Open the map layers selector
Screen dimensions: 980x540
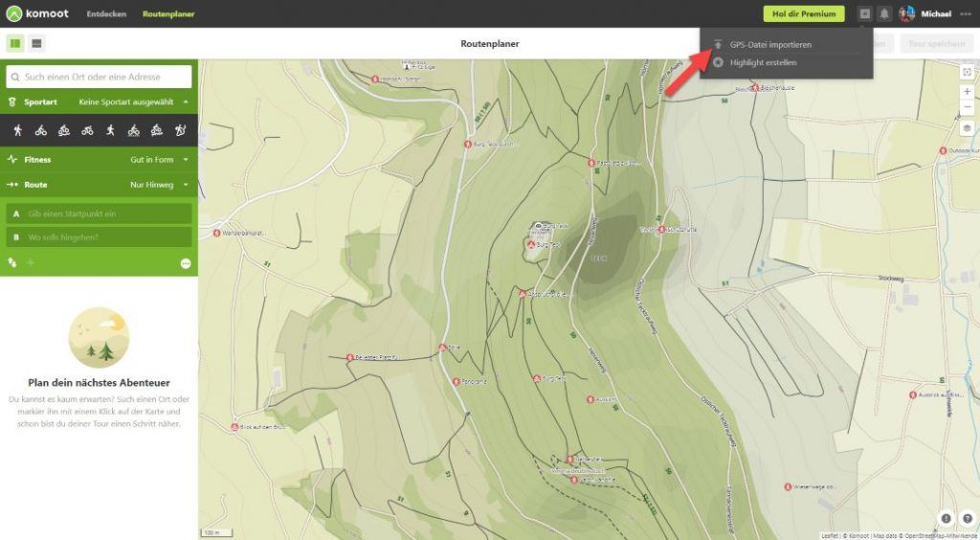click(967, 128)
